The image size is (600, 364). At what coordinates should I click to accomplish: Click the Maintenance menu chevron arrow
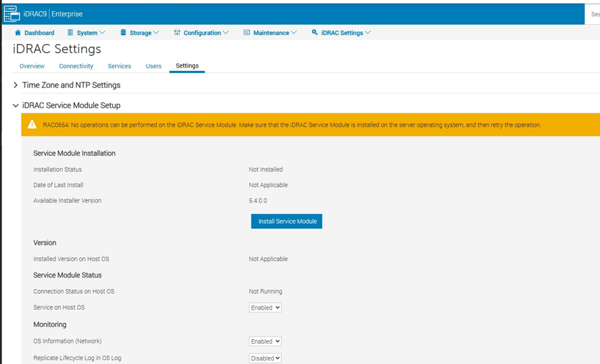pyautogui.click(x=294, y=33)
